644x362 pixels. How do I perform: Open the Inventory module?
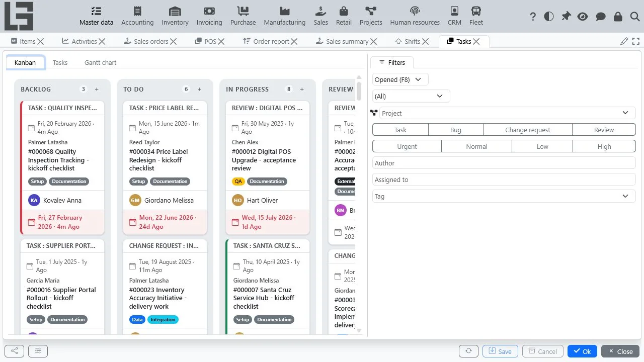coord(175,16)
